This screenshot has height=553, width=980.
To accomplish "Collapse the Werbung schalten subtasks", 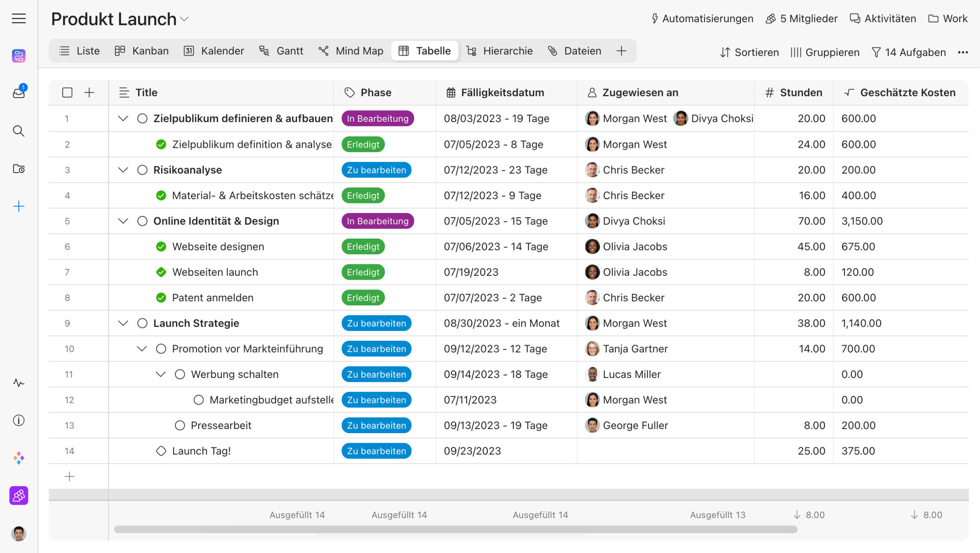I will [x=161, y=374].
